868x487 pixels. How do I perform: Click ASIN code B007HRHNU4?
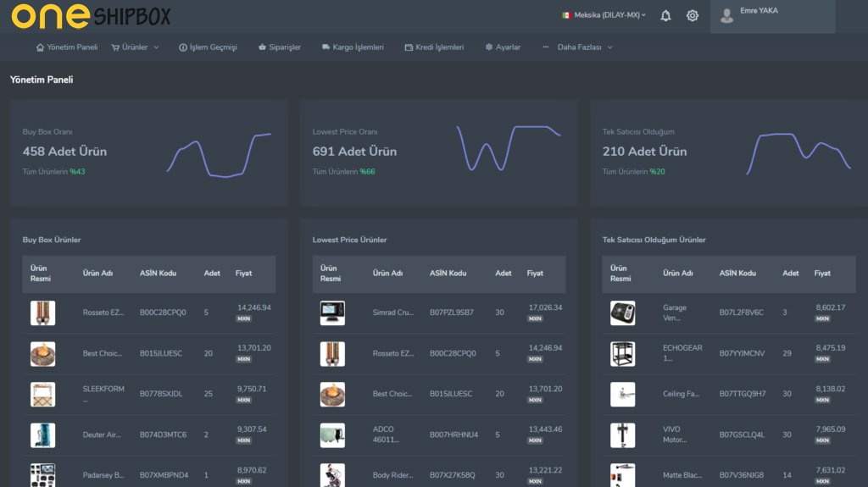[454, 435]
